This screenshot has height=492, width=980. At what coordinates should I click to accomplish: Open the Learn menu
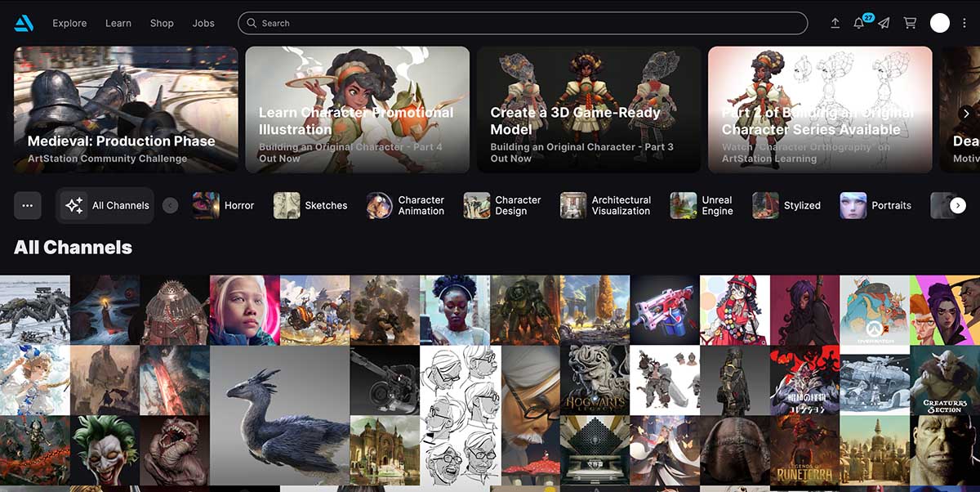(x=118, y=23)
